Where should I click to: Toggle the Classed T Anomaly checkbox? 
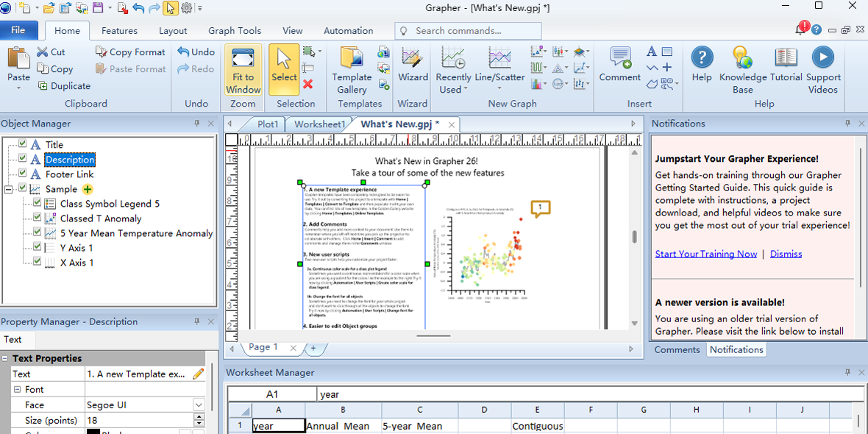click(37, 218)
